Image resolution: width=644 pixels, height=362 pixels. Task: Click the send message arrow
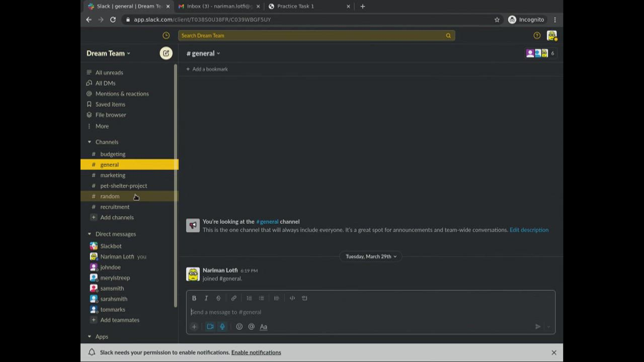tap(538, 327)
